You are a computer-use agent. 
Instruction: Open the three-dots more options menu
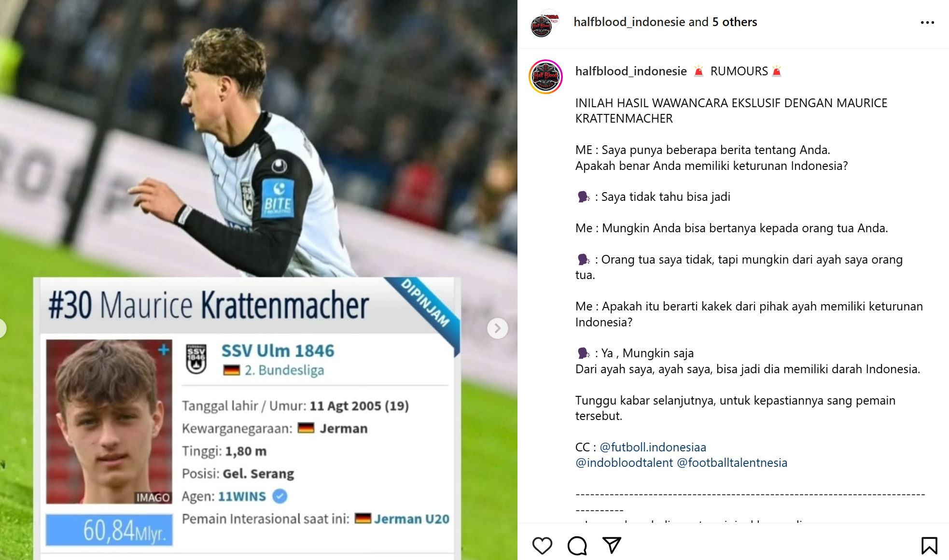point(927,23)
